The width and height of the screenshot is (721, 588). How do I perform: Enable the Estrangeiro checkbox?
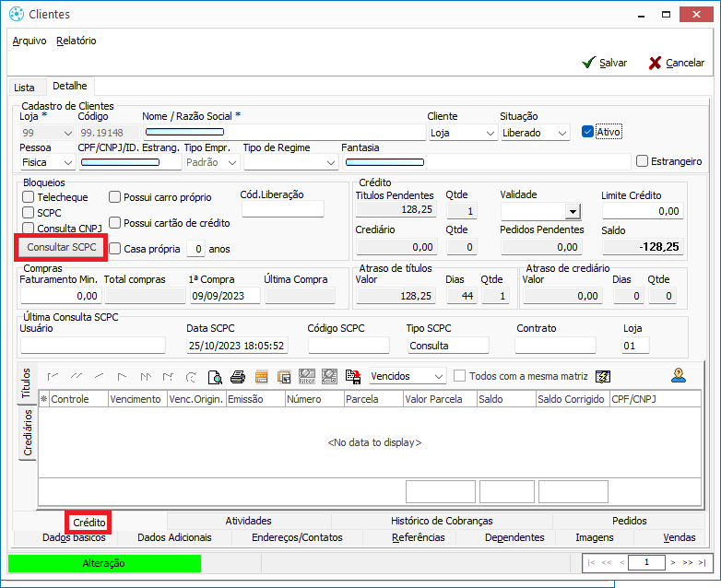click(642, 161)
